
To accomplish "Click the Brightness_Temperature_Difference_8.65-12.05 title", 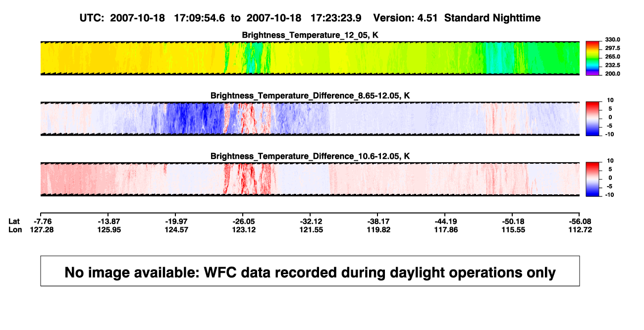I will (310, 95).
